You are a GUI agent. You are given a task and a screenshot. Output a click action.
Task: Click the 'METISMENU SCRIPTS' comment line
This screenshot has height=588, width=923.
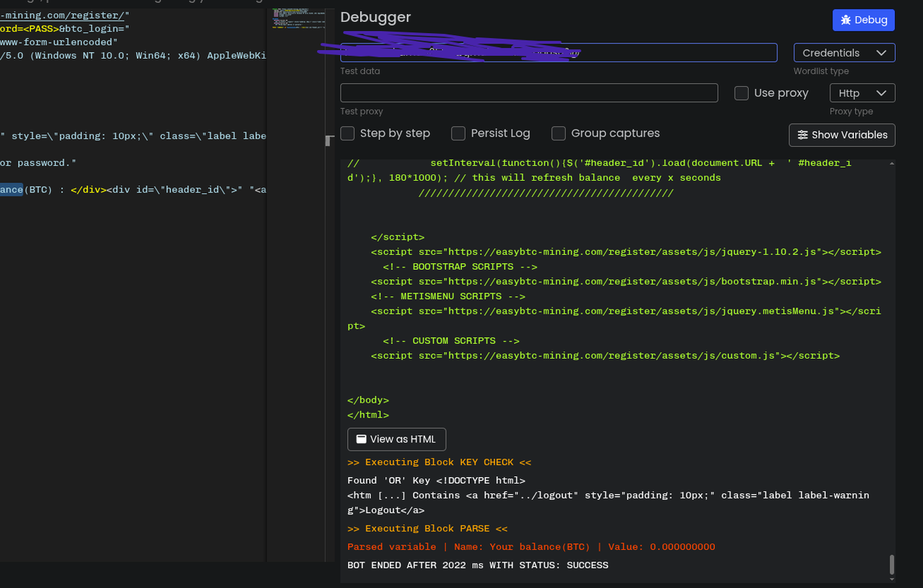(x=448, y=296)
